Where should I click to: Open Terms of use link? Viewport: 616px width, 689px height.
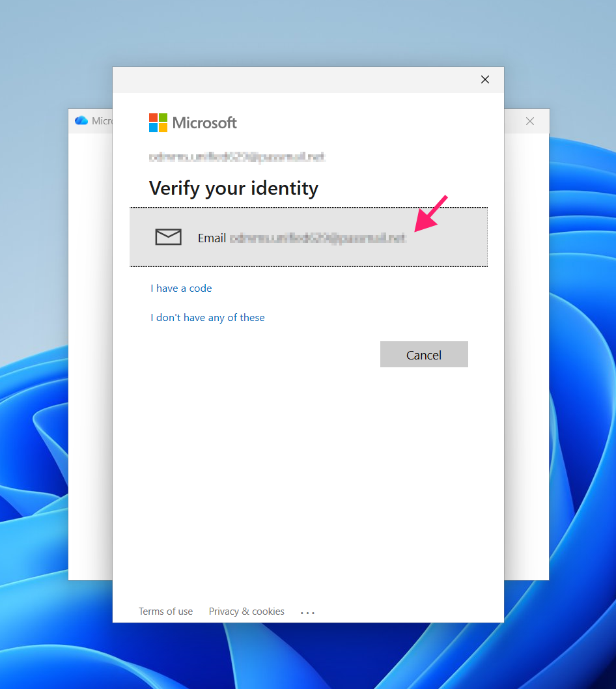point(165,612)
